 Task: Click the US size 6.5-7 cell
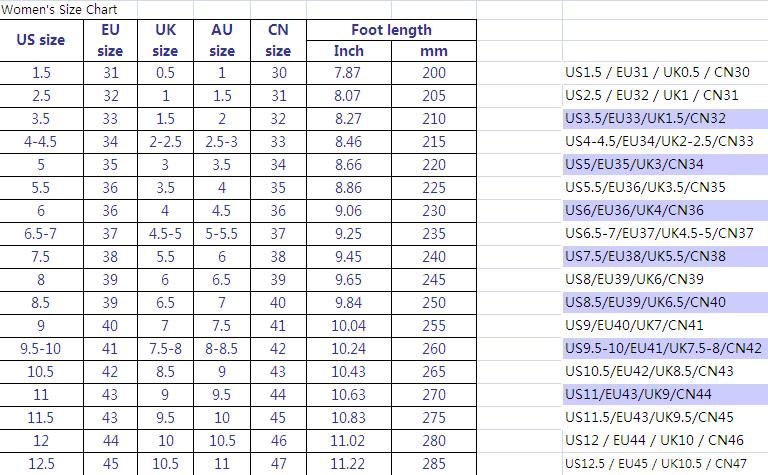pyautogui.click(x=41, y=234)
